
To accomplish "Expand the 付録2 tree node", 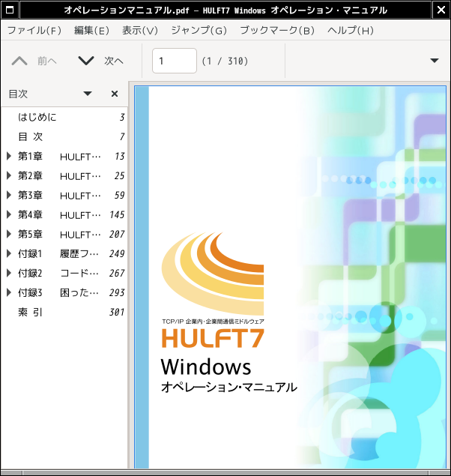I will [x=9, y=273].
